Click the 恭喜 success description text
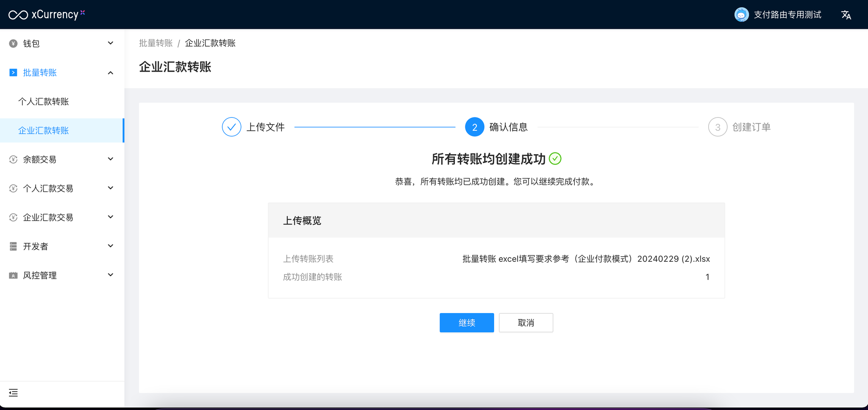Image resolution: width=868 pixels, height=410 pixels. coord(496,182)
